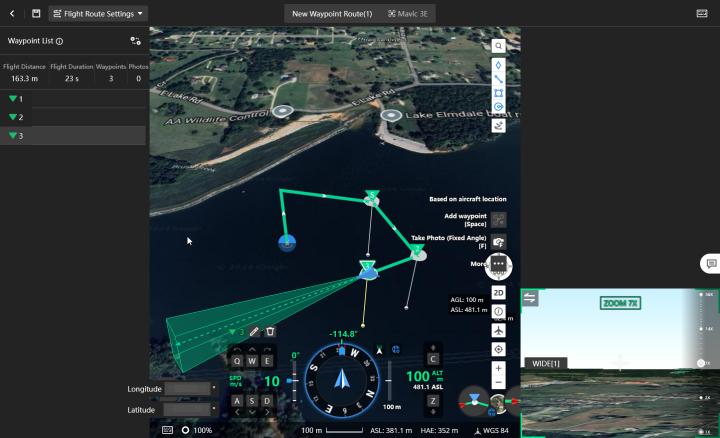Image resolution: width=720 pixels, height=438 pixels.
Task: Click the Add waypoint icon
Action: point(499,220)
